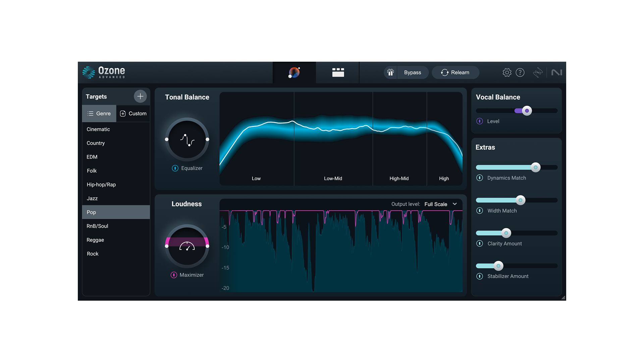
Task: Choose the Country genre target
Action: pyautogui.click(x=116, y=143)
